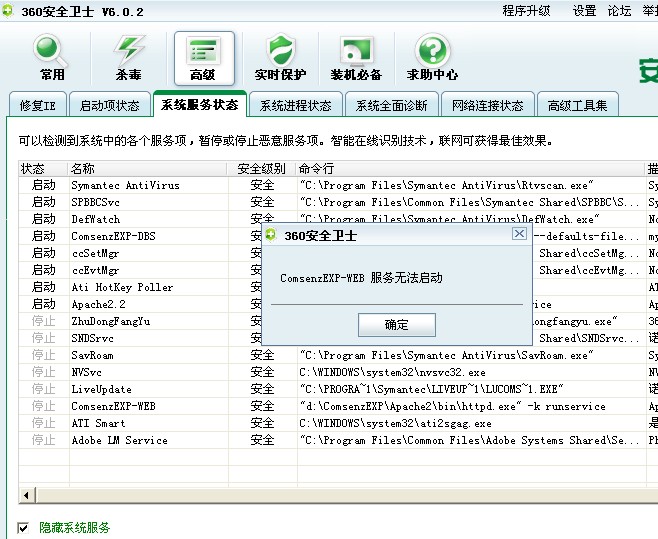Open the 高级工具集 tab
This screenshot has height=539, width=658.
click(577, 105)
